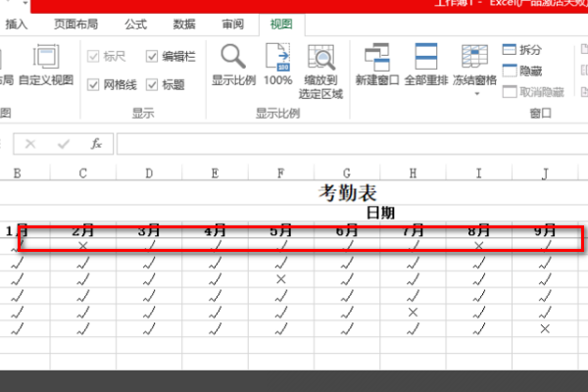Select column D header
Screen dimensions: 588x392
[149, 173]
